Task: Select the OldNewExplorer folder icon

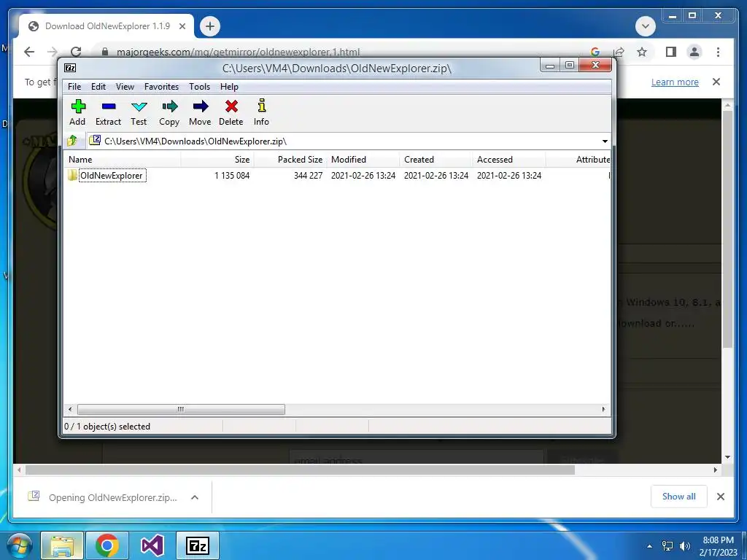Action: click(72, 175)
